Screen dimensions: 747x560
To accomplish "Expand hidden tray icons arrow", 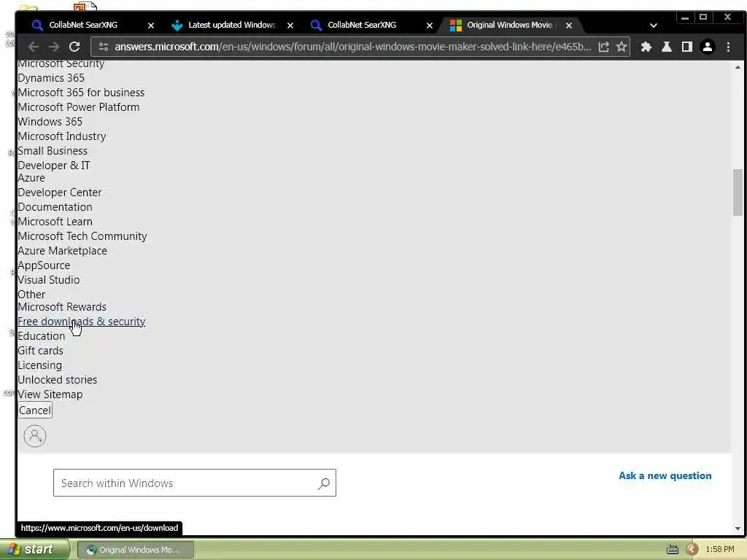I will click(692, 550).
